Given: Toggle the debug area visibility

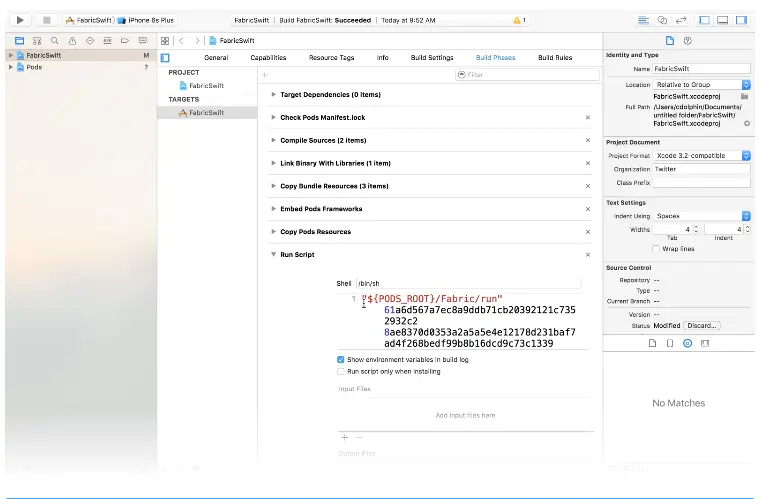Looking at the screenshot, I should (723, 20).
